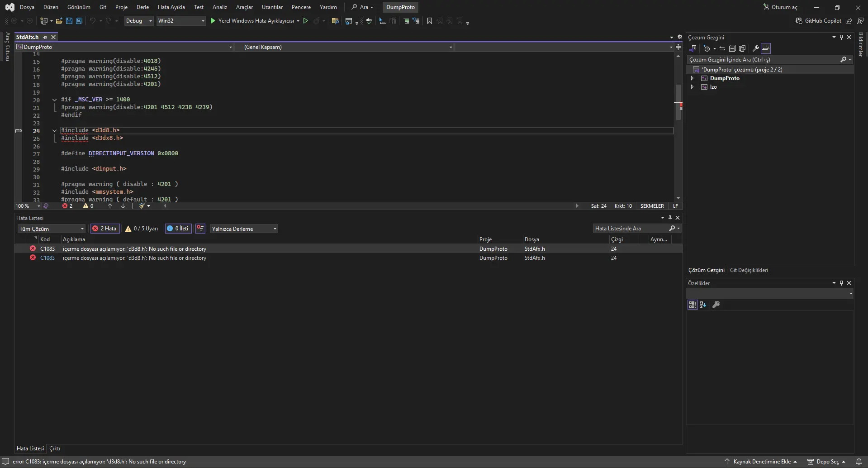Switch to the Çıktı tab
The height and width of the screenshot is (468, 868).
(x=55, y=449)
